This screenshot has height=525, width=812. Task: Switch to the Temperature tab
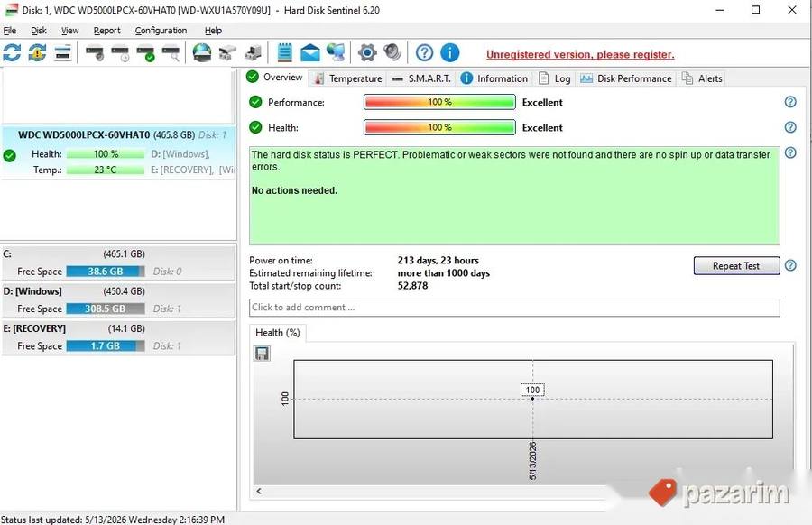(348, 78)
